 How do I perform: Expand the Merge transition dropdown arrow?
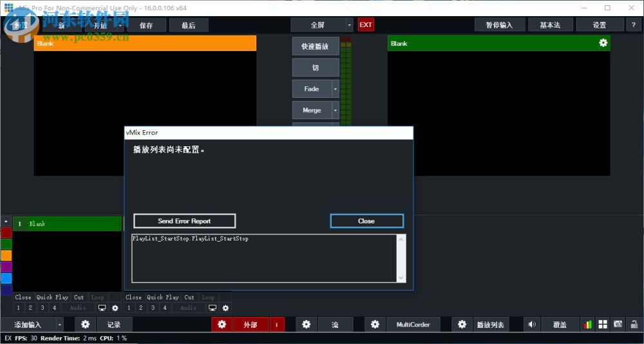pyautogui.click(x=336, y=110)
